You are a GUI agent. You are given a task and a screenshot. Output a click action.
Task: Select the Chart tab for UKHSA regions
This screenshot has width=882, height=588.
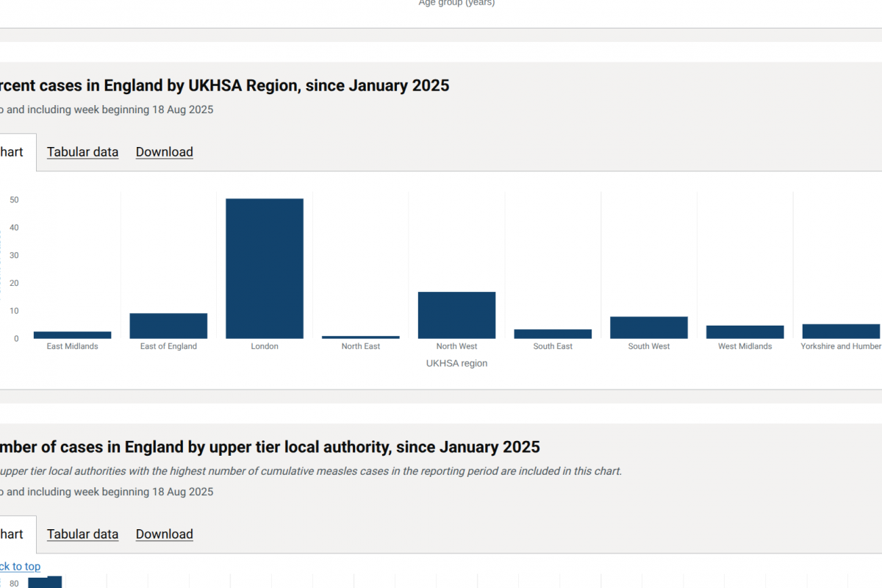click(12, 152)
